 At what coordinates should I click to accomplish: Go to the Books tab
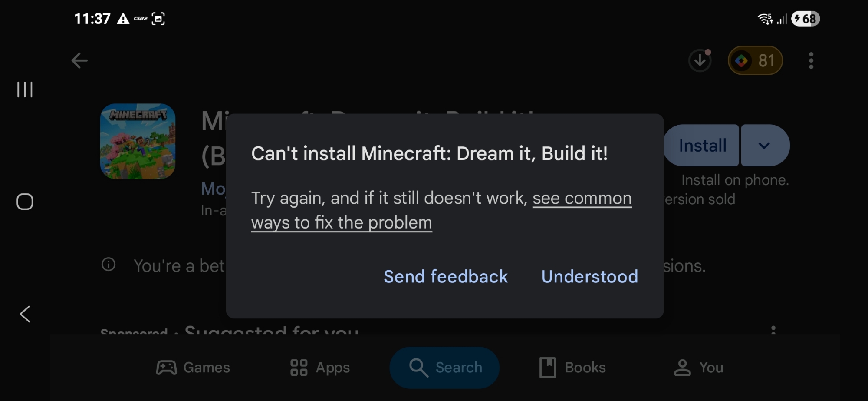pos(572,368)
